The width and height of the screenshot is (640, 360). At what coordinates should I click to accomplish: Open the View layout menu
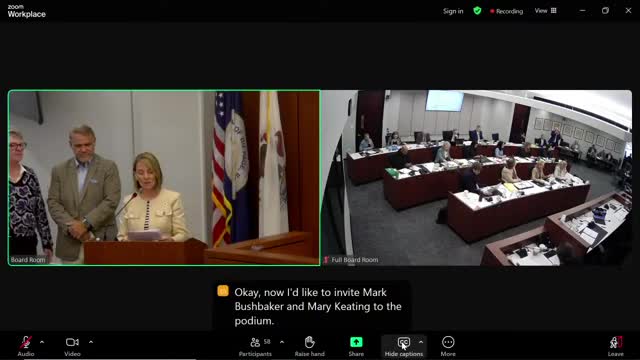545,11
